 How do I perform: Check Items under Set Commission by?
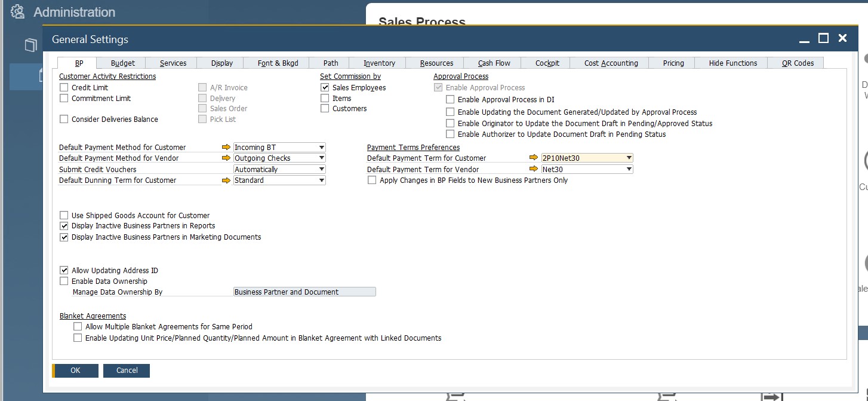pos(325,97)
